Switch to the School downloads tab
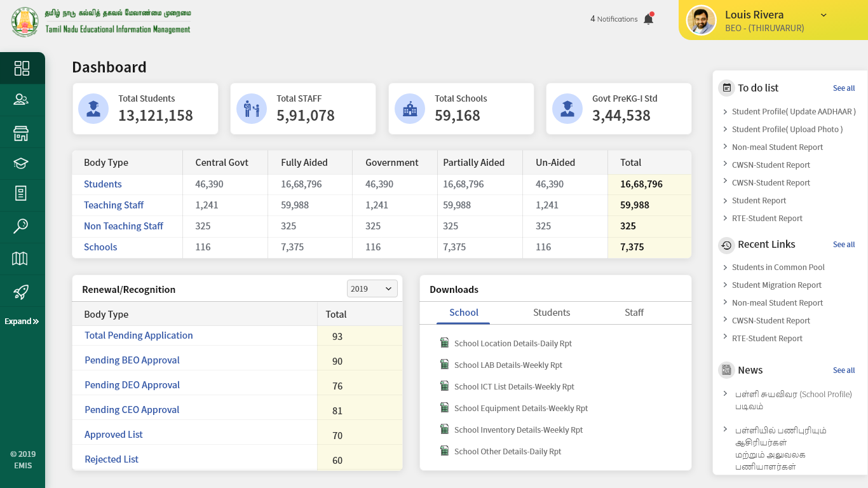Image resolution: width=868 pixels, height=488 pixels. pos(464,313)
